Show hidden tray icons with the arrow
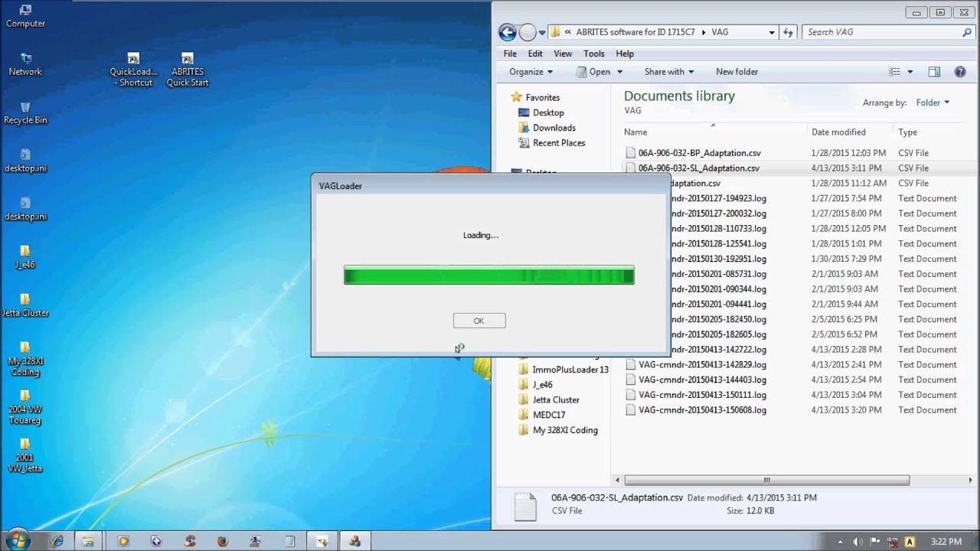The image size is (980, 551). point(841,542)
